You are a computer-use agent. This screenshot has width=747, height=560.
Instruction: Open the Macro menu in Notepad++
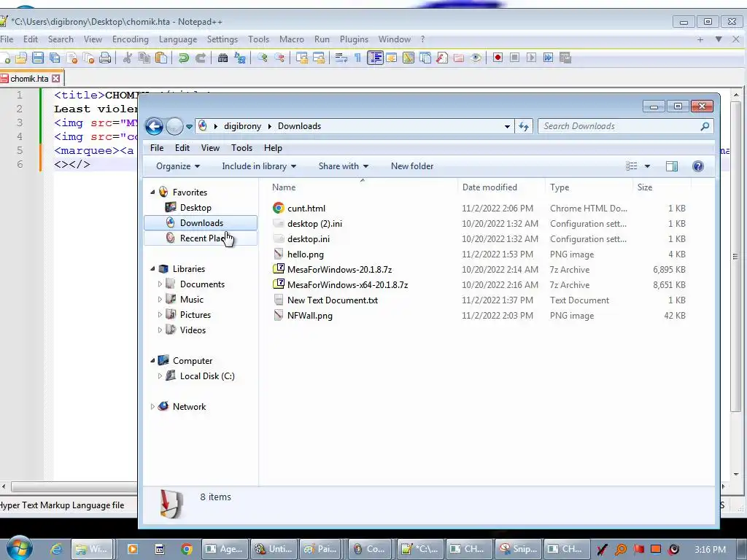(x=292, y=39)
